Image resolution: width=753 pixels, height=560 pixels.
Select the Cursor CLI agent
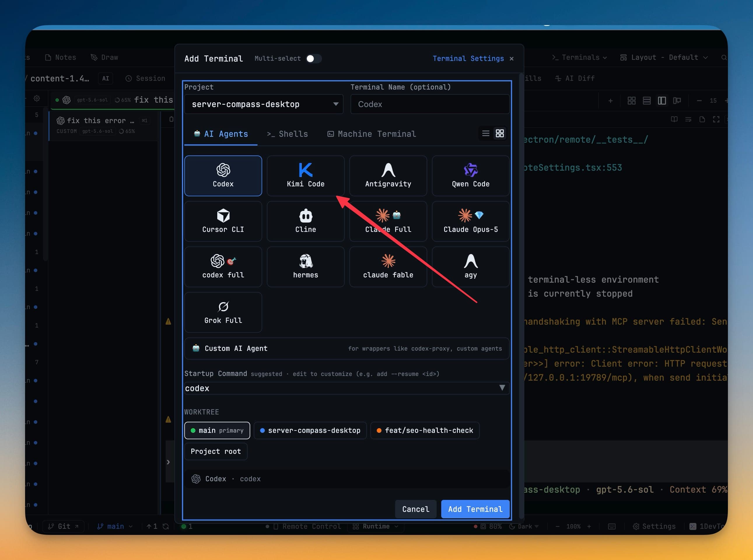(223, 221)
